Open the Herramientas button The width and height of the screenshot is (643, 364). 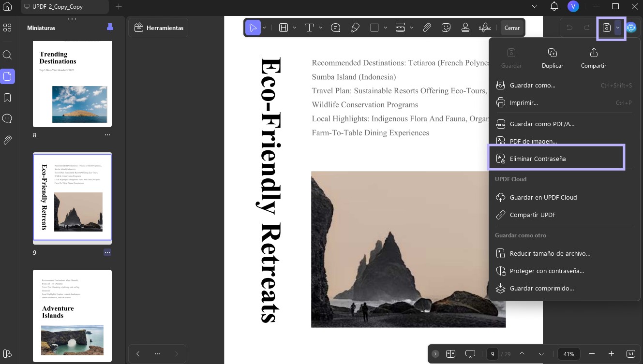pyautogui.click(x=158, y=28)
